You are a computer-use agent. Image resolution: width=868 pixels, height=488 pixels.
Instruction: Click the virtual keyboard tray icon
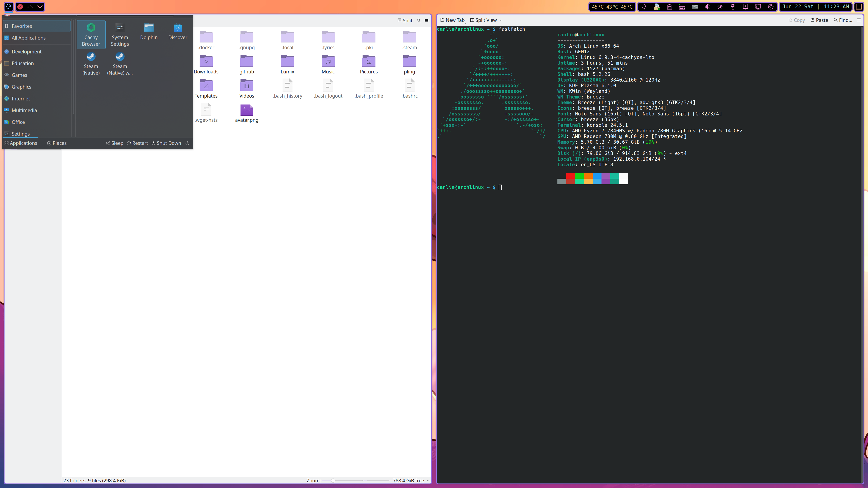pyautogui.click(x=682, y=7)
